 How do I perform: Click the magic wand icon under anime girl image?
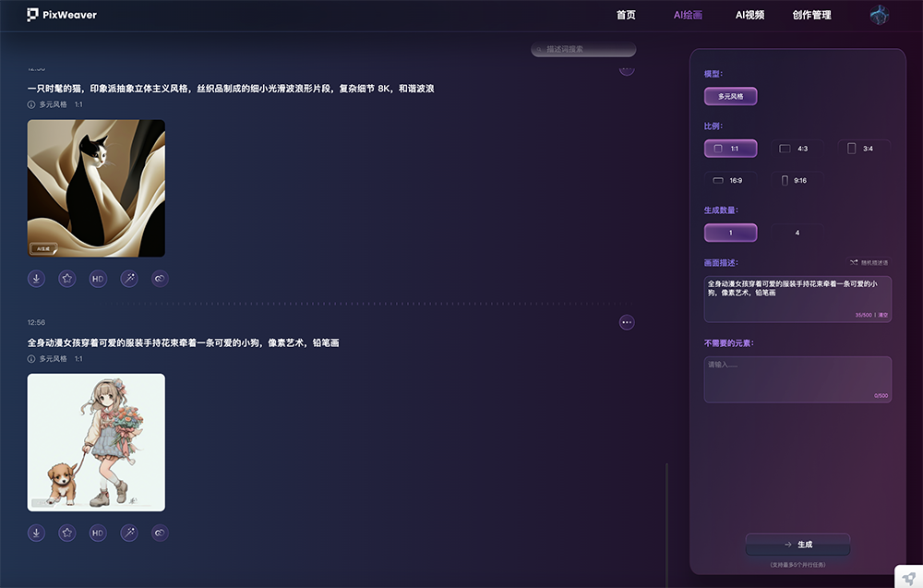128,533
